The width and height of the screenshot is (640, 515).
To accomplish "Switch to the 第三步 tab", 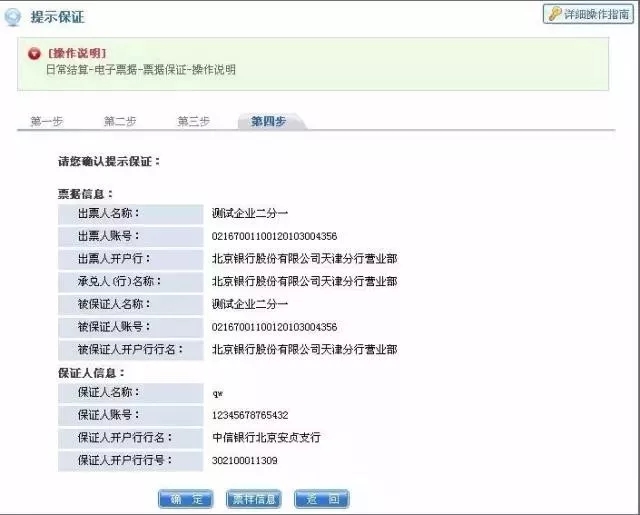I will click(193, 121).
